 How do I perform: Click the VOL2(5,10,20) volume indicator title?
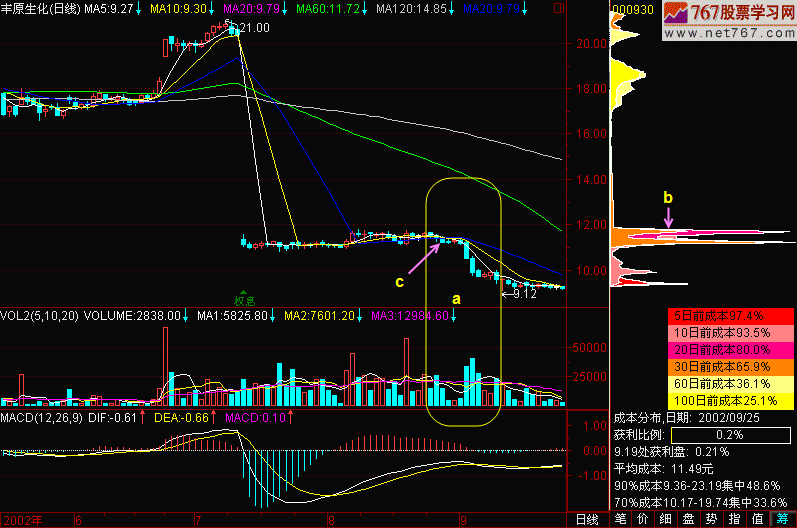point(40,316)
